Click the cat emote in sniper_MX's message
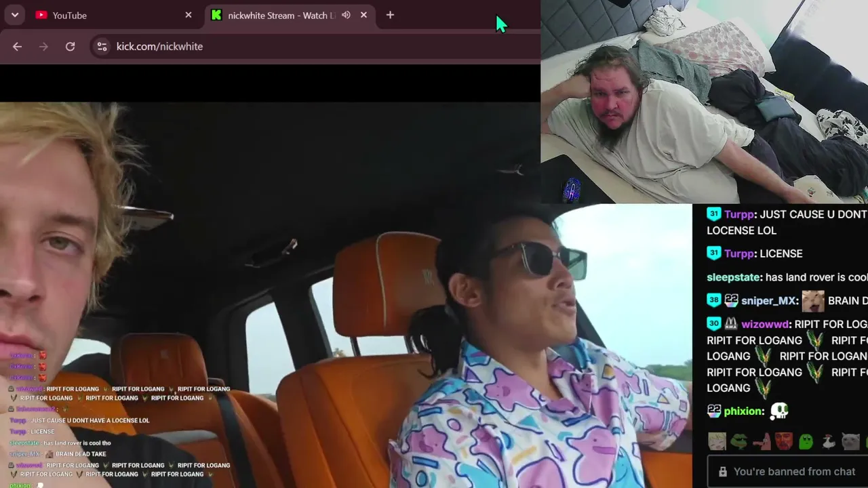 point(813,300)
